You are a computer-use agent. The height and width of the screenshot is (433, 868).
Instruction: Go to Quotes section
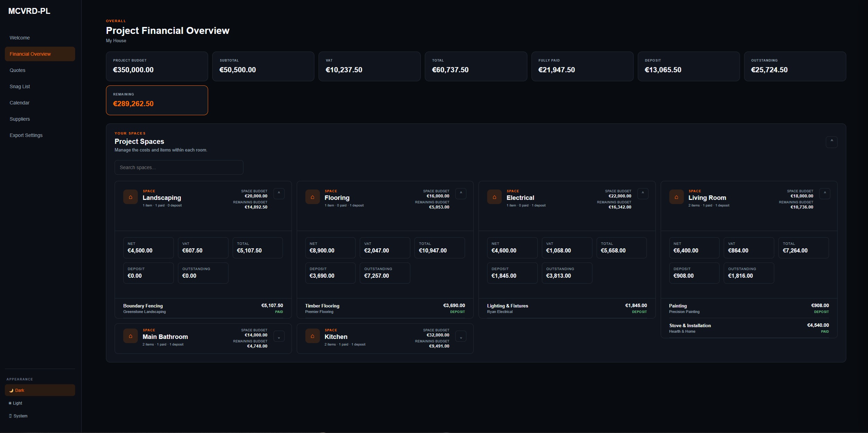click(40, 70)
